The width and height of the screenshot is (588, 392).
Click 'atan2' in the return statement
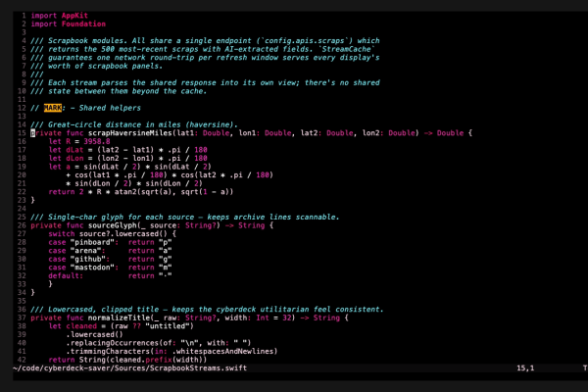coord(125,192)
